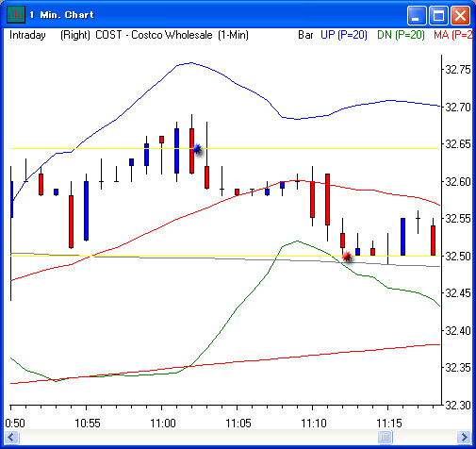This screenshot has height=449, width=476.
Task: Select the red MA indicator label
Action: (x=452, y=35)
